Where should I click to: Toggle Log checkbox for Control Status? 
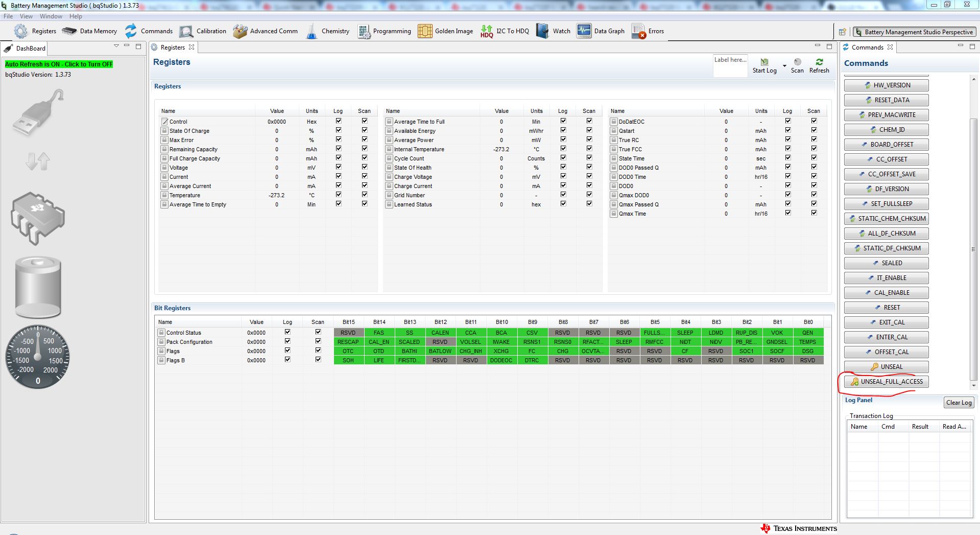[288, 332]
